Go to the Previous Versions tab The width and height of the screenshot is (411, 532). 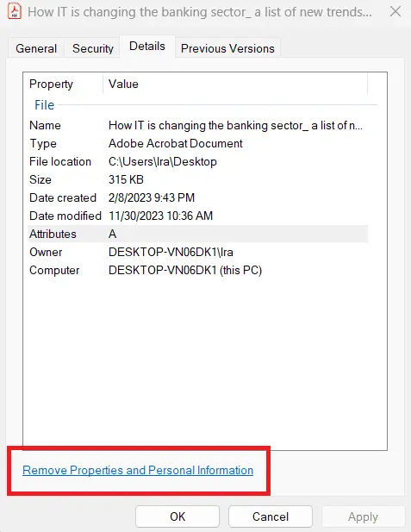coord(227,48)
